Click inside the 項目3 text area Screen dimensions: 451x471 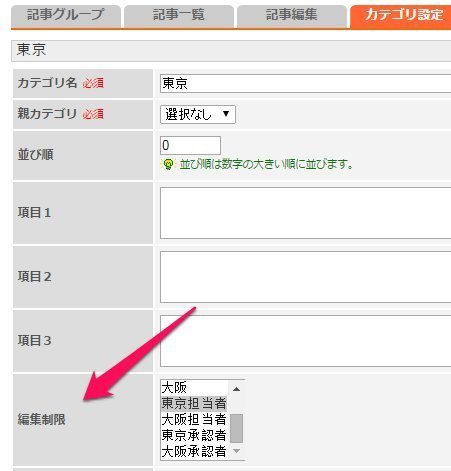point(305,341)
